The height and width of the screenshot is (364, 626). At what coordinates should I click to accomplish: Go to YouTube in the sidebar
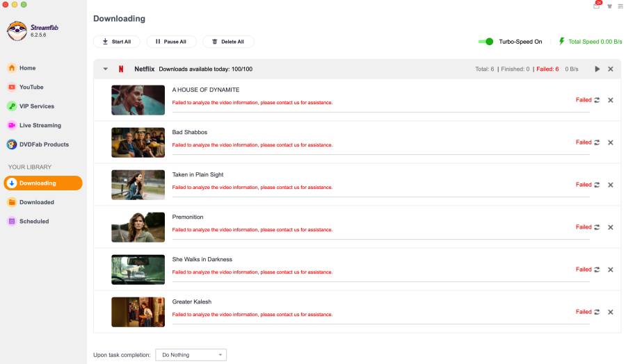coord(31,88)
